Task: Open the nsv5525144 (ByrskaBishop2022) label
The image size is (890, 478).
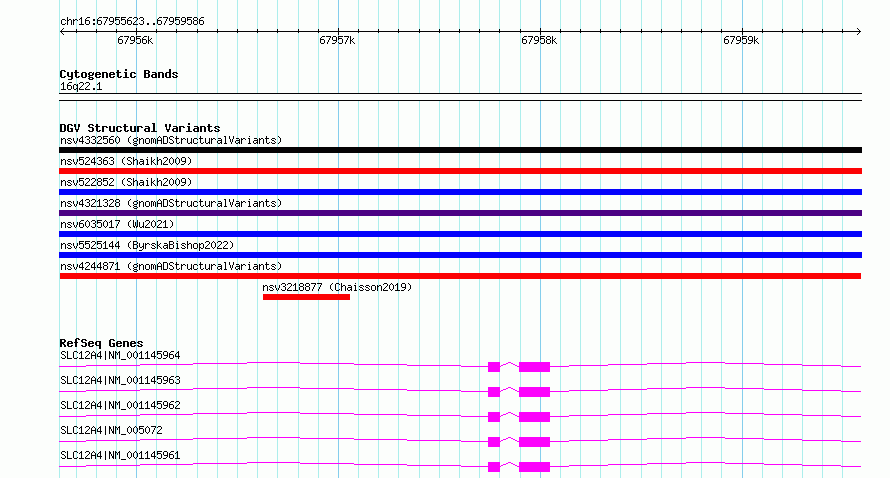Action: [147, 245]
